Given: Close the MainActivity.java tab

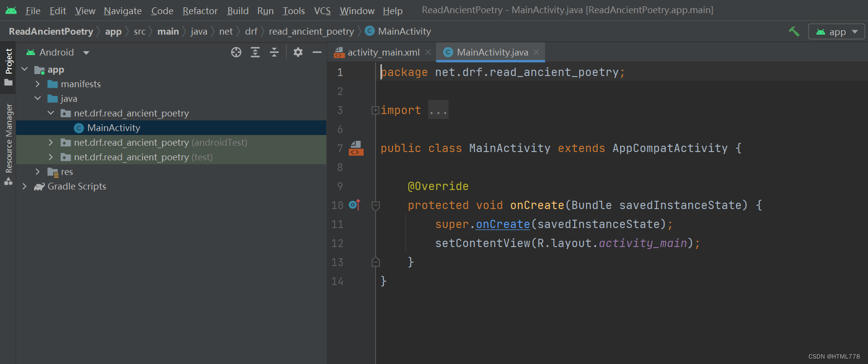Looking at the screenshot, I should pyautogui.click(x=536, y=52).
